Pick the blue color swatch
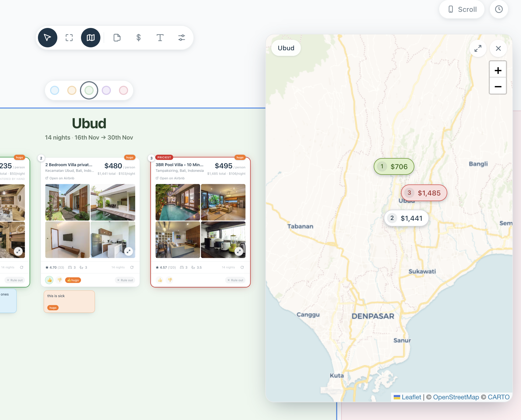This screenshot has height=420, width=521. click(x=55, y=90)
